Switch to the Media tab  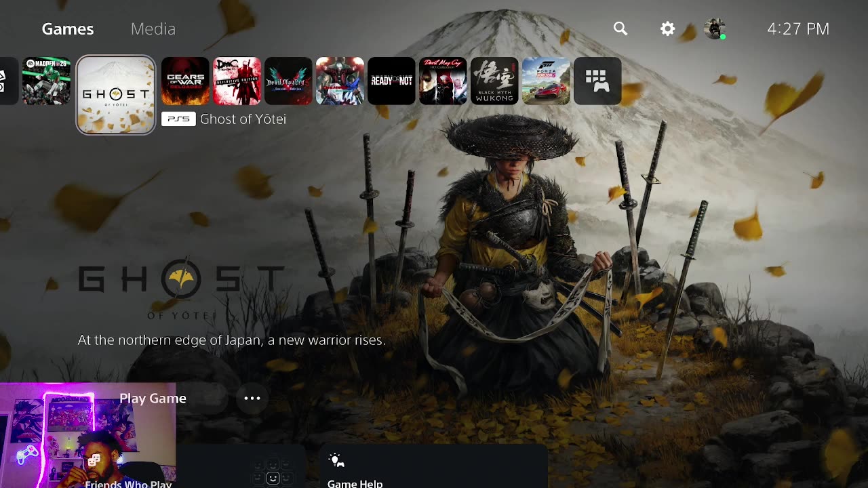153,28
